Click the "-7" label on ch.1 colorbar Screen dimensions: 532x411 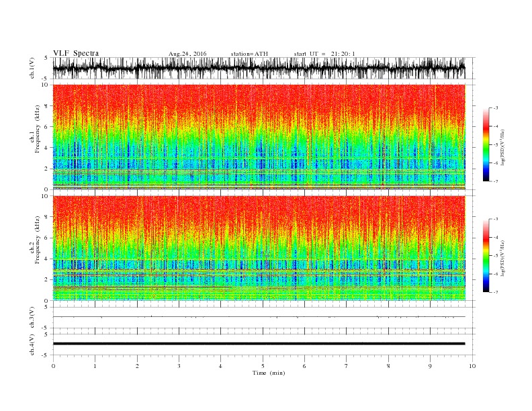496,181
